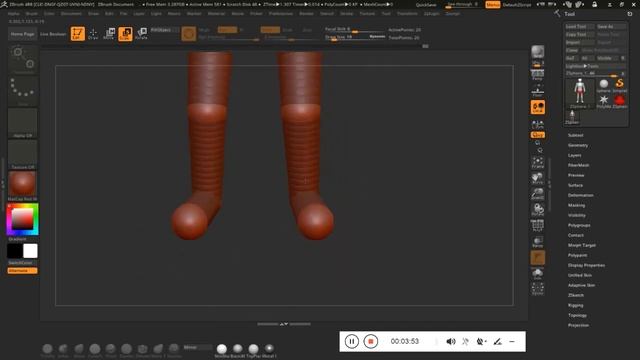Click the Zoom3D view icon
640x360 pixels.
[538, 193]
